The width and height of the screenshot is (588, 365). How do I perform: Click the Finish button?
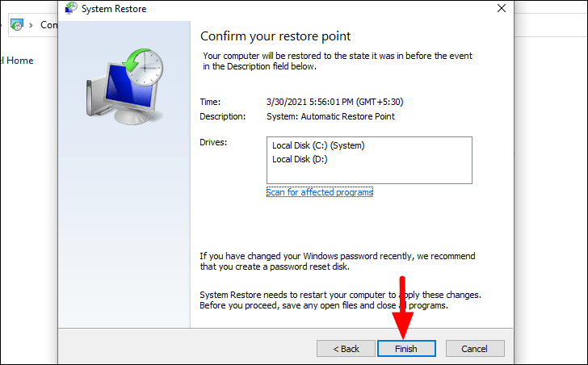(406, 349)
